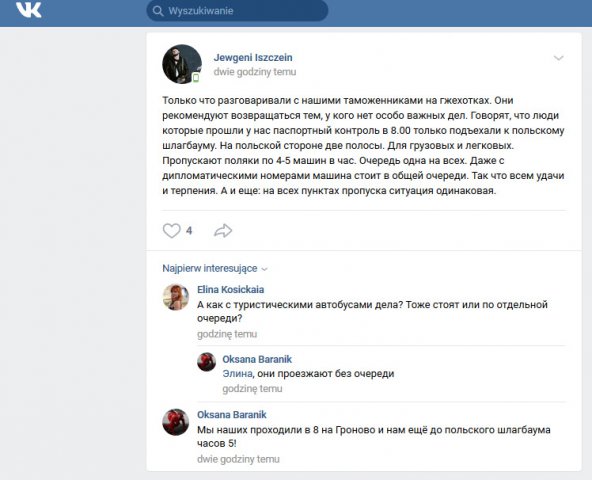This screenshot has width=592, height=480.
Task: Click the search magnifier icon
Action: [158, 11]
